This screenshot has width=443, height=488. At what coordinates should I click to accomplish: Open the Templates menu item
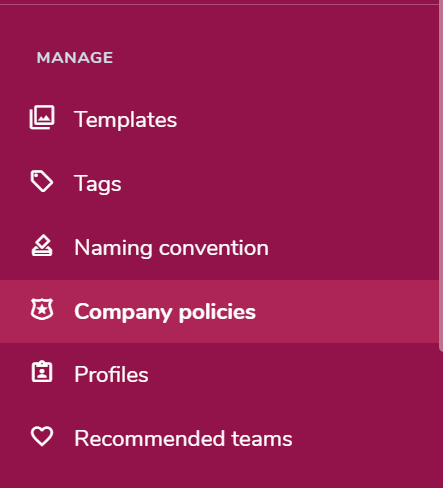219,120
